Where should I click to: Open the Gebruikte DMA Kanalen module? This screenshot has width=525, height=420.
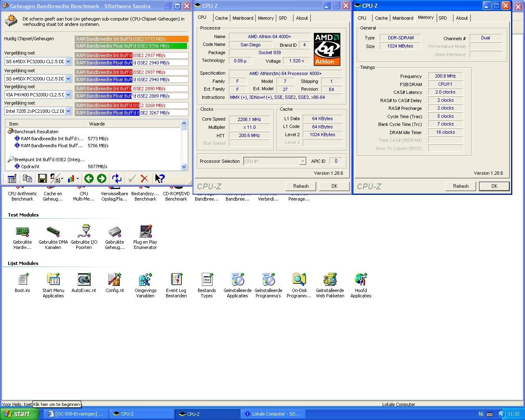(x=53, y=237)
